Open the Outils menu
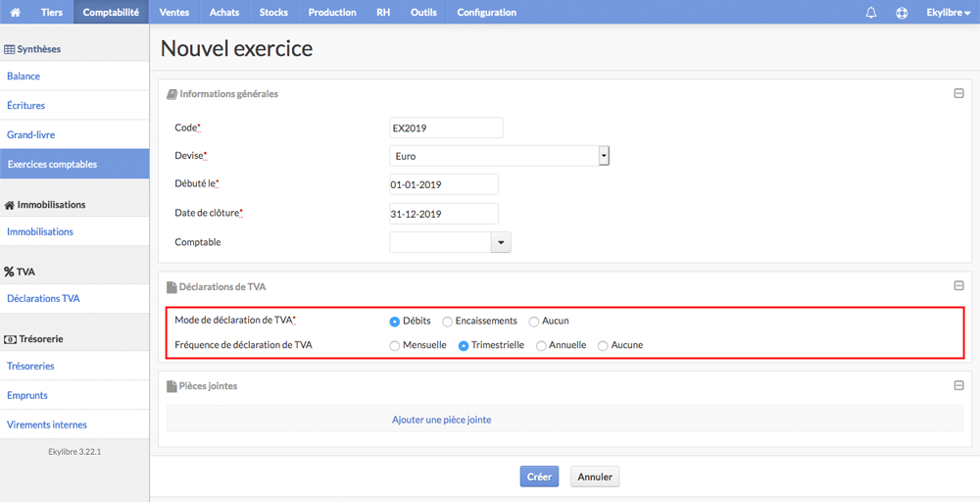The width and height of the screenshot is (980, 502). [423, 12]
